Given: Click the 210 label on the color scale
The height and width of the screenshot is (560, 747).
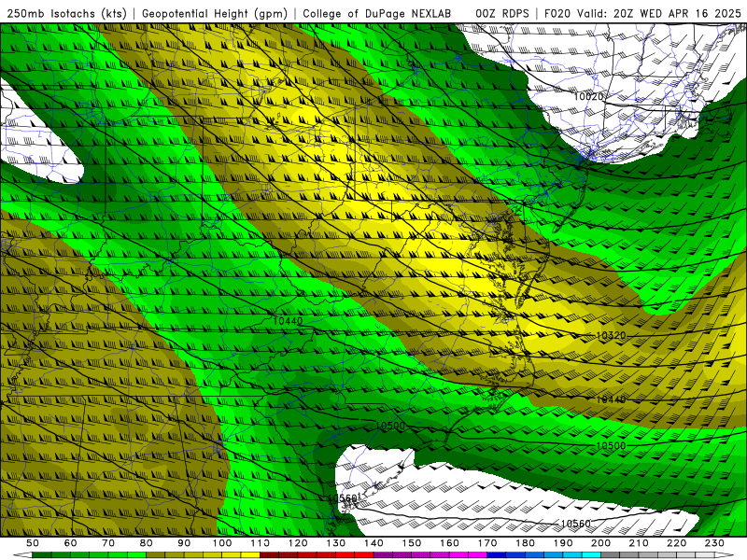Looking at the screenshot, I should pyautogui.click(x=639, y=543).
